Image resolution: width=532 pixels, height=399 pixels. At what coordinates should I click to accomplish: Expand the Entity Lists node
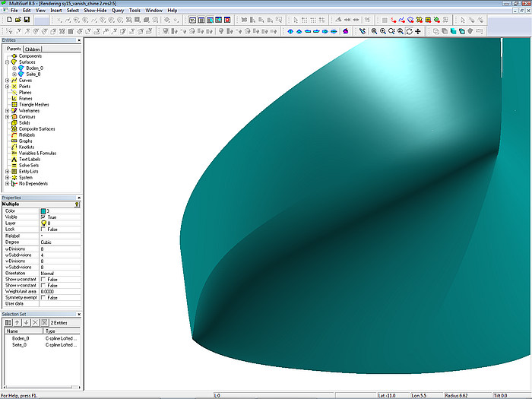tap(7, 171)
